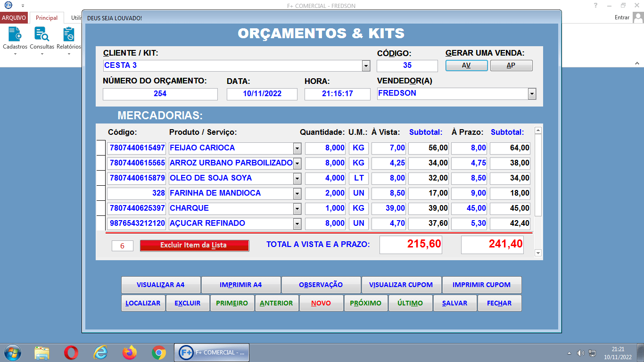Click Entrar sign-in link
This screenshot has width=644, height=362.
[622, 17]
